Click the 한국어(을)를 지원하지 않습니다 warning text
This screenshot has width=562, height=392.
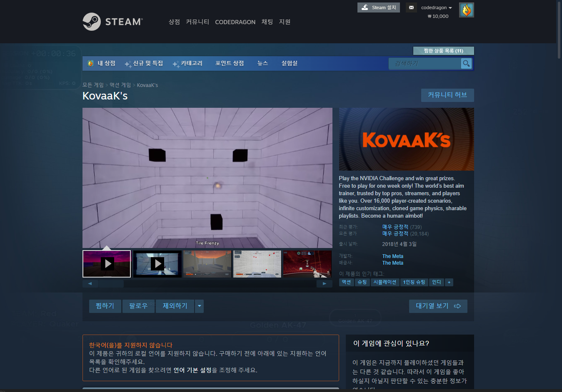tap(131, 345)
